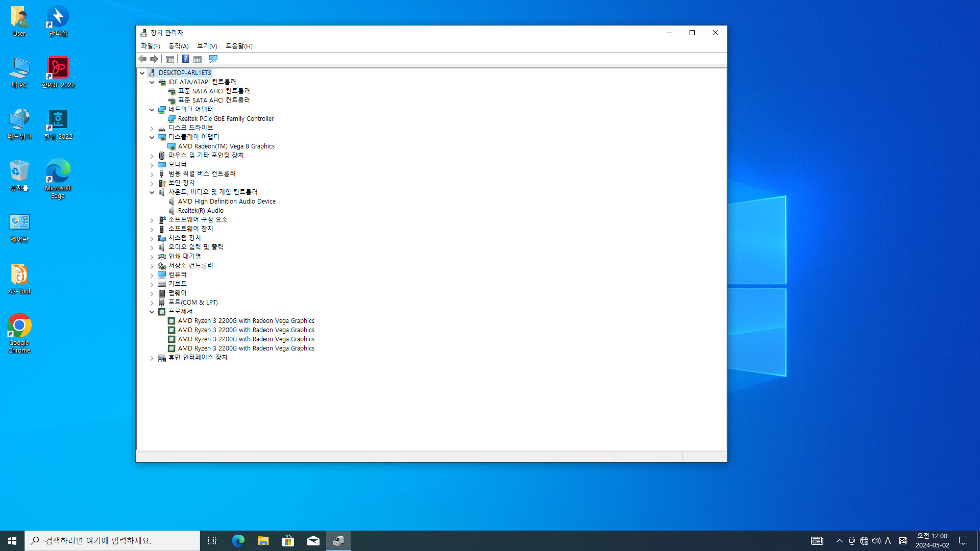Screen dimensions: 980x551
Task: Select the 범용 직렬 버스 컨트롤러 category
Action: [202, 173]
